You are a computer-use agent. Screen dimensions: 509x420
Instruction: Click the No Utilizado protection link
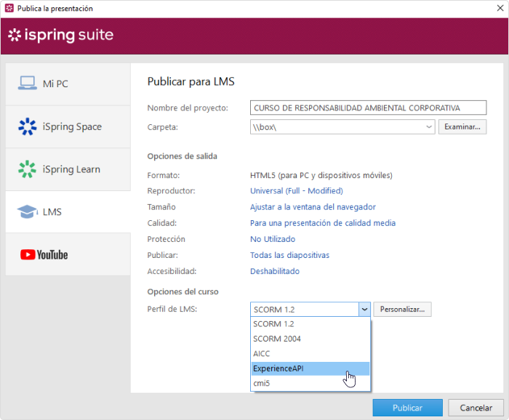(x=273, y=239)
